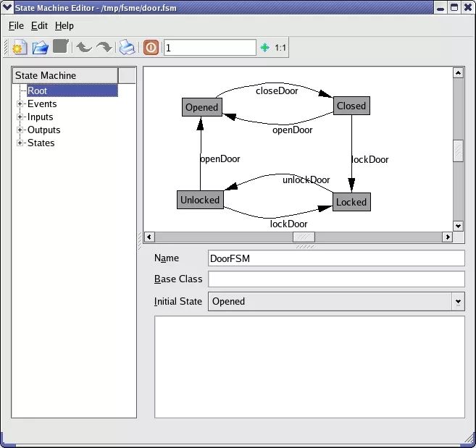Click the green zoom-fit arrows icon
This screenshot has width=476, height=448.
264,48
